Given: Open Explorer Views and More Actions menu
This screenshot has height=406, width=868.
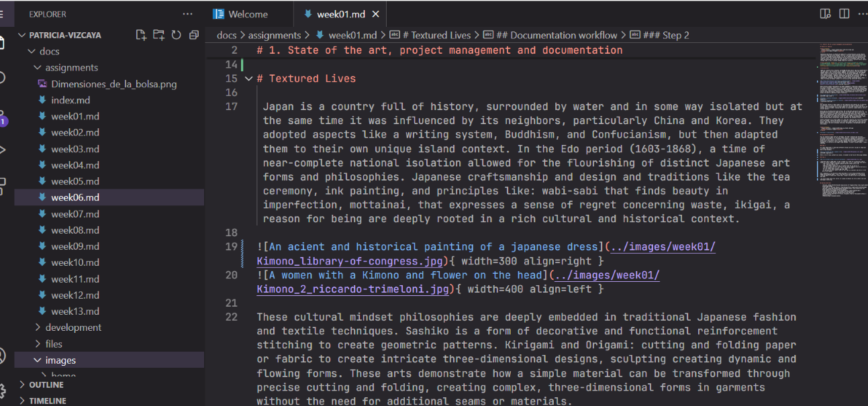Looking at the screenshot, I should click(x=187, y=14).
